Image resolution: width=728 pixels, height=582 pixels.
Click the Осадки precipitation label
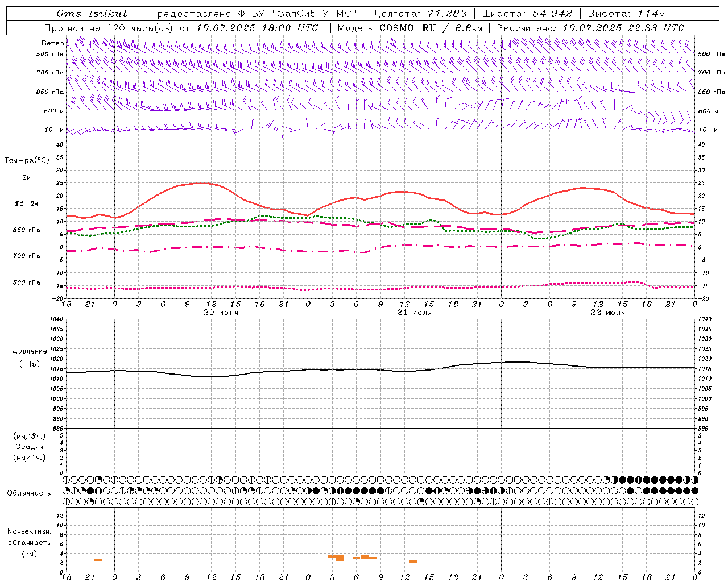(30, 447)
